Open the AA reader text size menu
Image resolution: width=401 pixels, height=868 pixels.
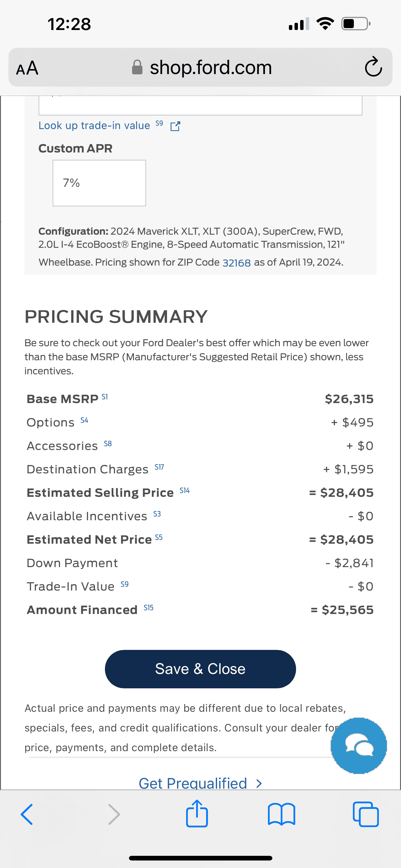[x=27, y=68]
